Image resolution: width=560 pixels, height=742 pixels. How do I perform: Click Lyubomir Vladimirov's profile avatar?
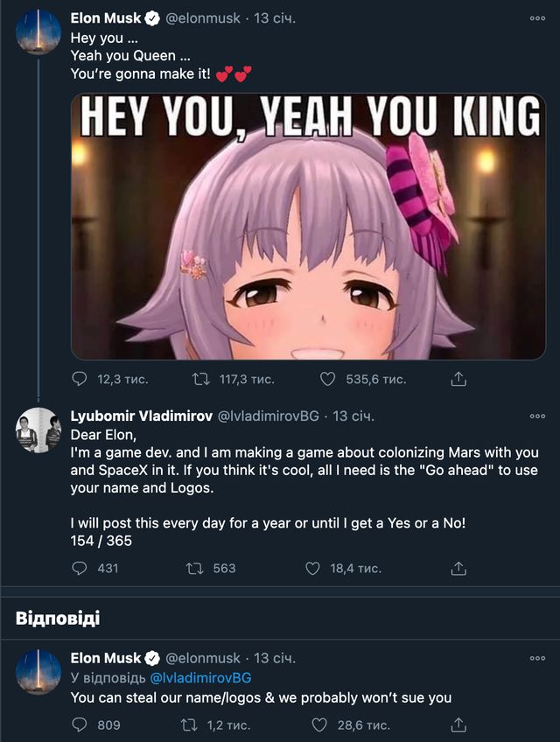tap(38, 430)
